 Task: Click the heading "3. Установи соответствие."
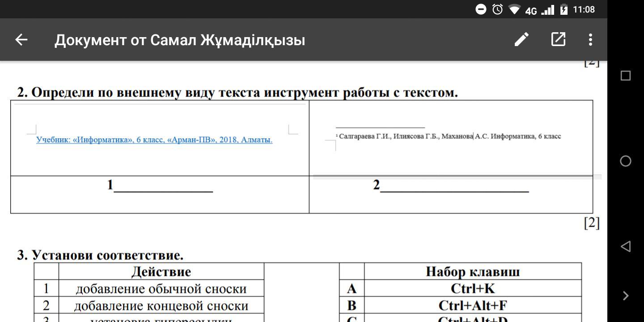[100, 255]
